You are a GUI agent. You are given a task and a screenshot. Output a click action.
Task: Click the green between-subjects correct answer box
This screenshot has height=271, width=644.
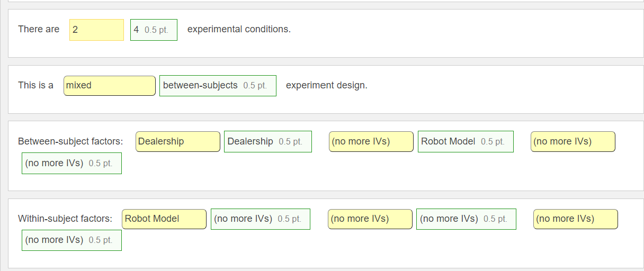[218, 86]
